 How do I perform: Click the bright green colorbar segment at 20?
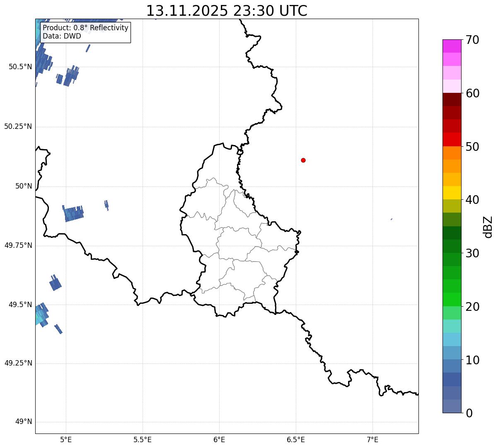coord(452,300)
